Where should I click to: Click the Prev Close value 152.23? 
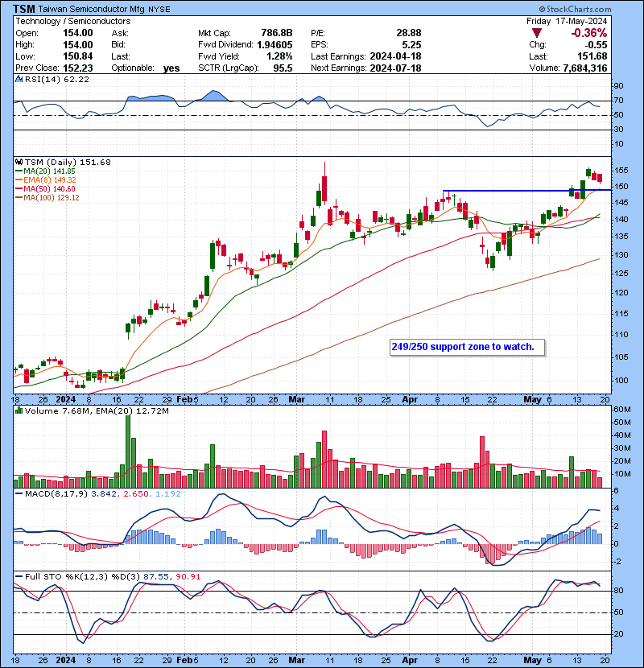[x=78, y=68]
